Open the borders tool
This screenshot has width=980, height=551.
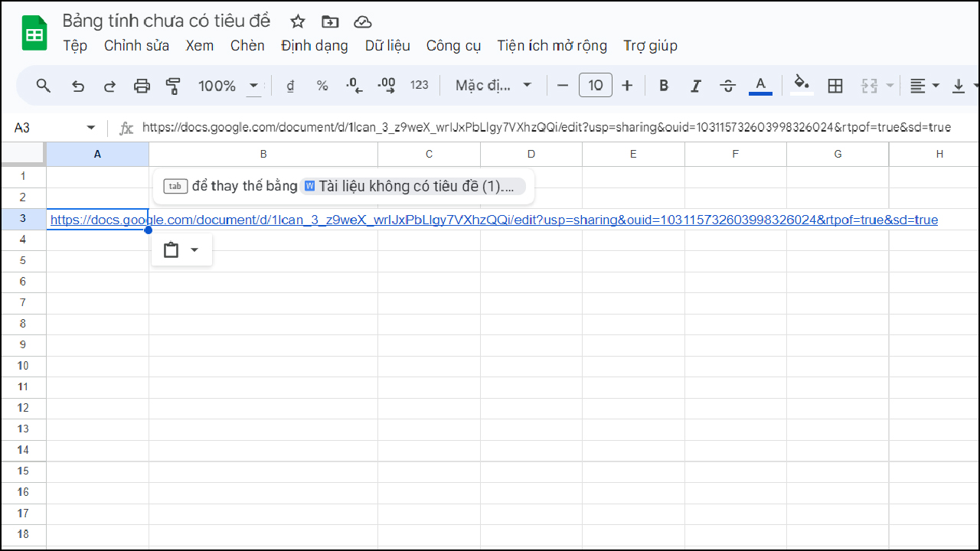835,86
